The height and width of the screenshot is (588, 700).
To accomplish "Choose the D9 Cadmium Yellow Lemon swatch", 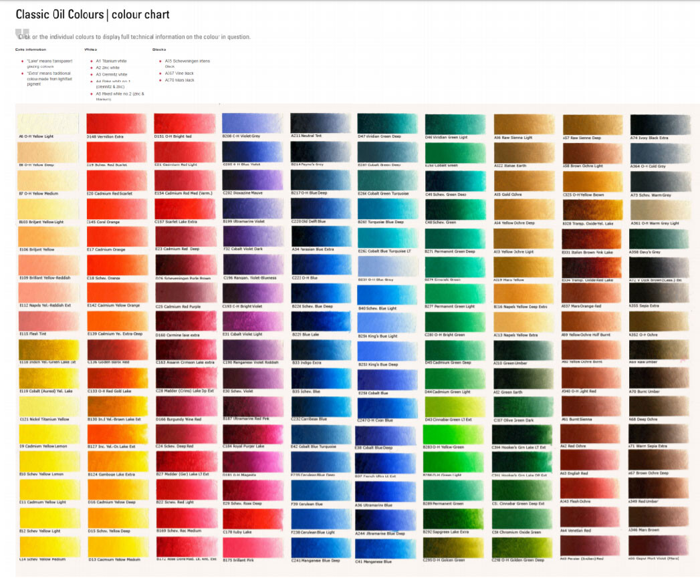I will pyautogui.click(x=49, y=434).
